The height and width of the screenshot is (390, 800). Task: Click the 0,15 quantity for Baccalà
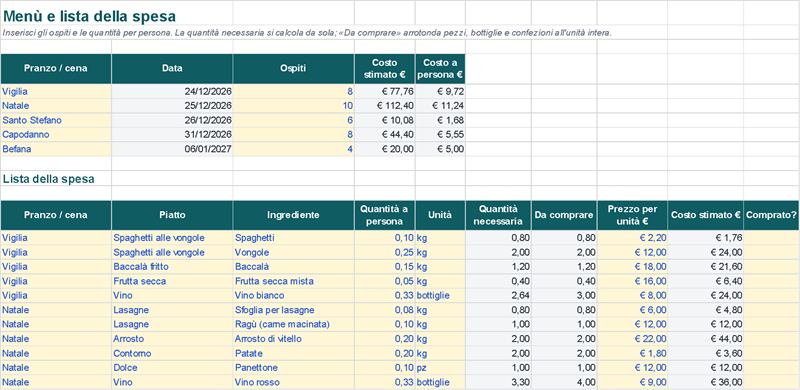(x=385, y=267)
